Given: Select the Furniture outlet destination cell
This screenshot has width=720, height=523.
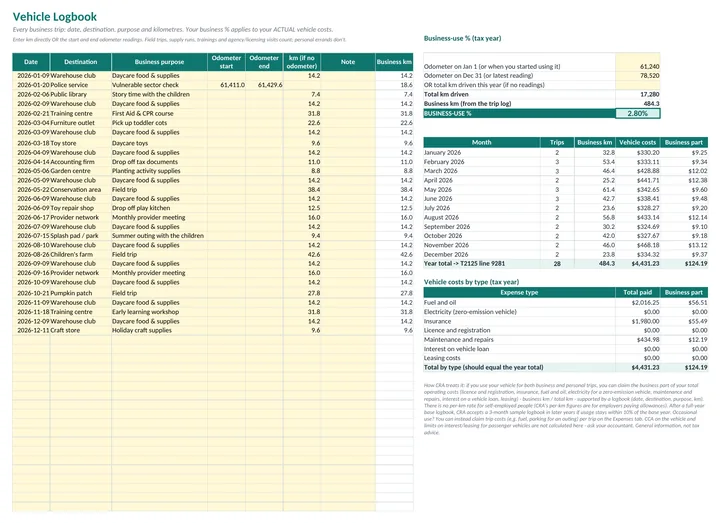Looking at the screenshot, I should click(x=80, y=123).
